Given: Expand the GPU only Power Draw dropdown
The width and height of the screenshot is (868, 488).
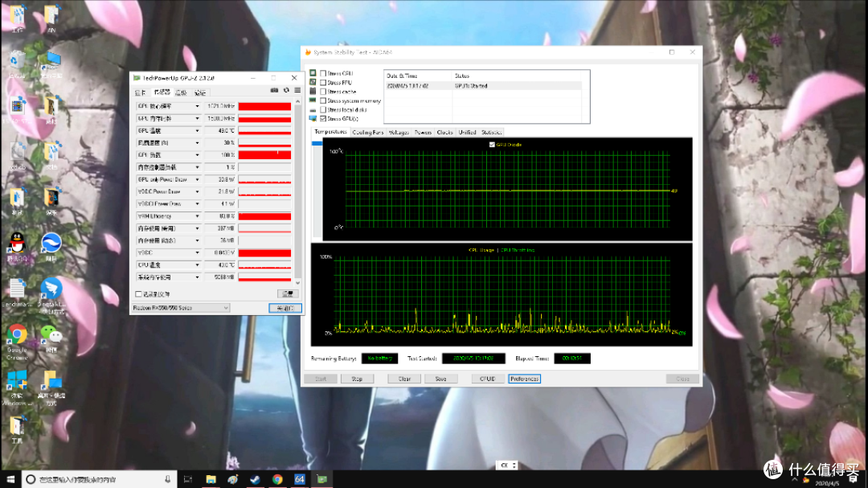Looking at the screenshot, I should [197, 179].
